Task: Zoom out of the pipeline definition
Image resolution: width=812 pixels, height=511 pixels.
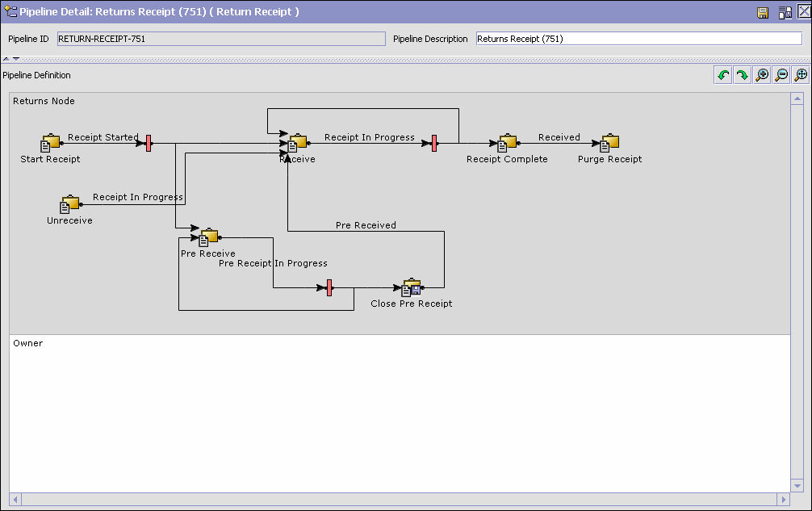Action: point(781,75)
